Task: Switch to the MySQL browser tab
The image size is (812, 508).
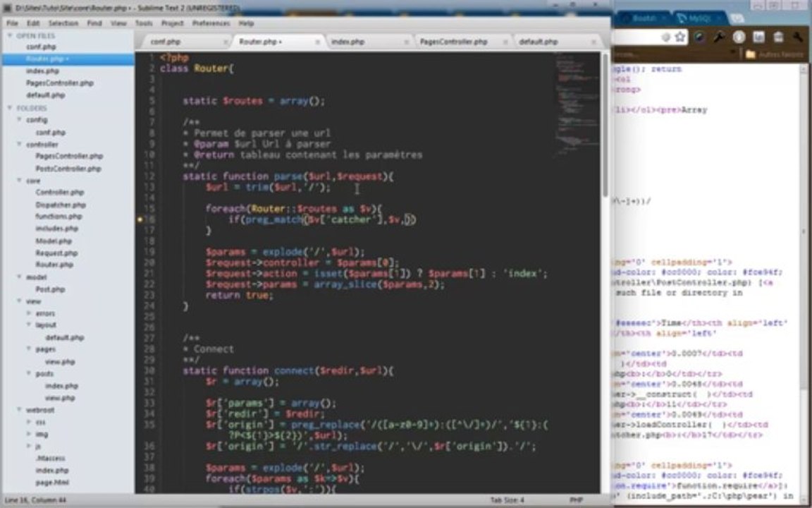Action: coord(699,18)
